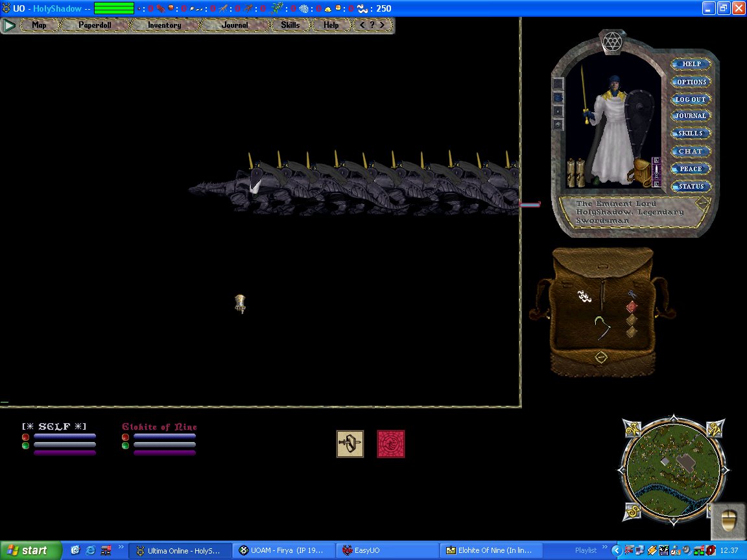Open the Journal menu item on the top bar
The width and height of the screenshot is (747, 560).
235,25
